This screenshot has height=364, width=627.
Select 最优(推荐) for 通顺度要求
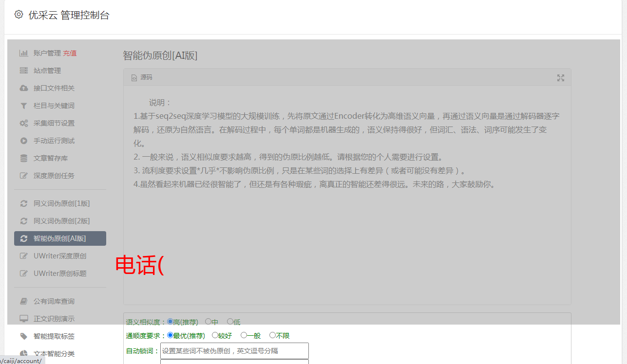pos(170,335)
